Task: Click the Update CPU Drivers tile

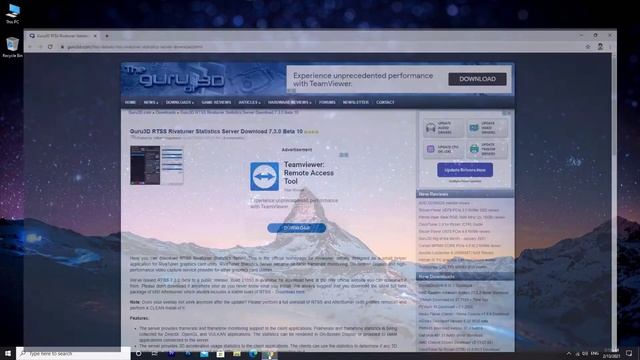Action: coord(443,149)
